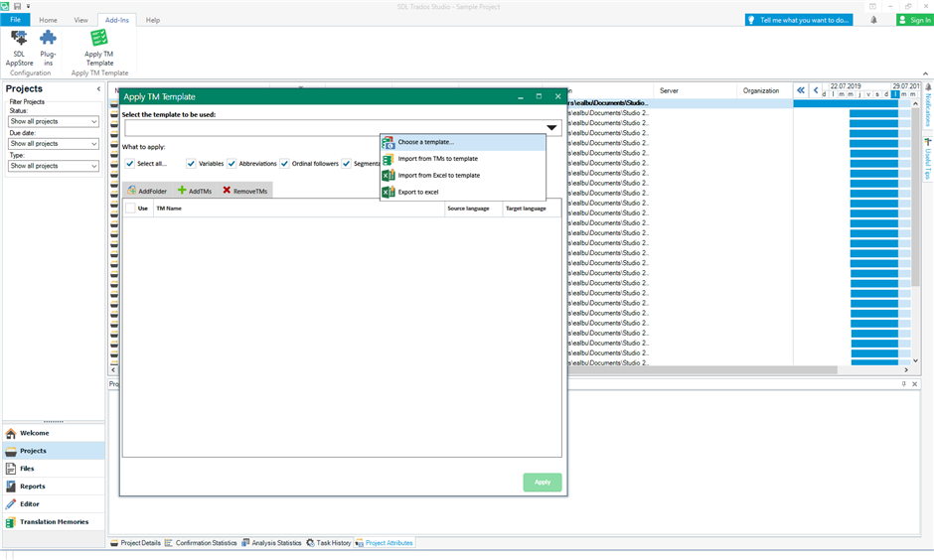Close the Apply TM Template dialog
The height and width of the screenshot is (560, 934).
pyautogui.click(x=557, y=96)
